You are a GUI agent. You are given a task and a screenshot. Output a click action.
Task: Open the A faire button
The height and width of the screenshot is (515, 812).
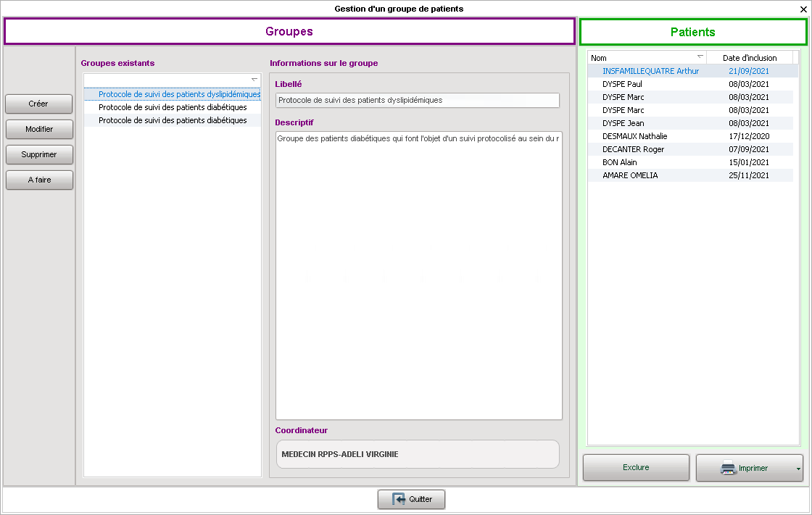[39, 180]
